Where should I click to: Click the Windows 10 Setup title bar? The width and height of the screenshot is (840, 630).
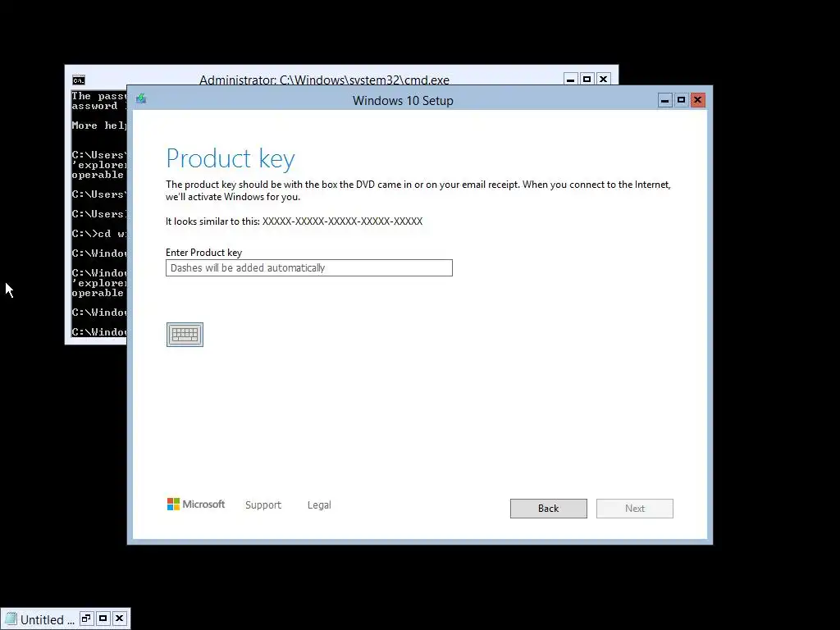(403, 100)
